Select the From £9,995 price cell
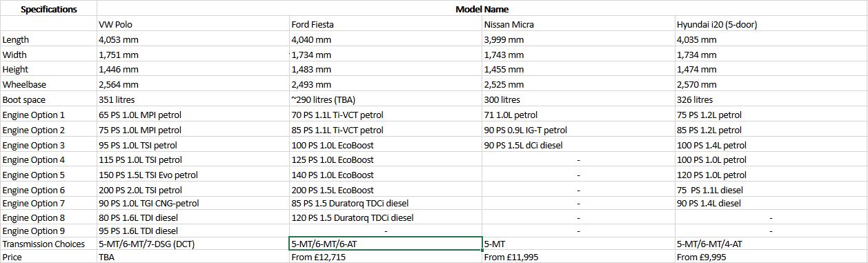The image size is (868, 263). point(771,257)
